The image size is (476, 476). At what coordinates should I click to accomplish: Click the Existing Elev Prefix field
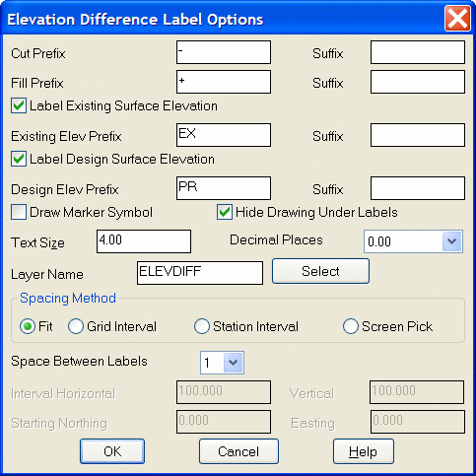(x=224, y=135)
